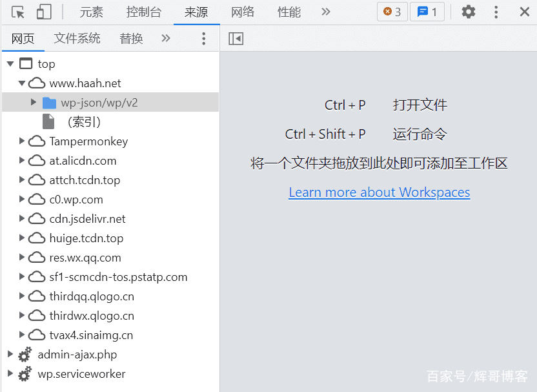Open the navigator pane three-dot options menu
The image size is (537, 392).
pos(204,39)
